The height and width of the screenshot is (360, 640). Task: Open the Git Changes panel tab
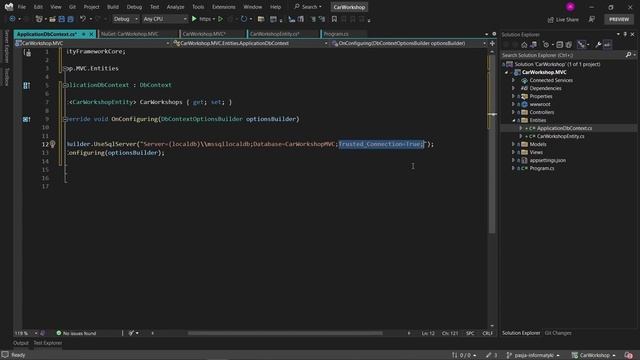558,333
